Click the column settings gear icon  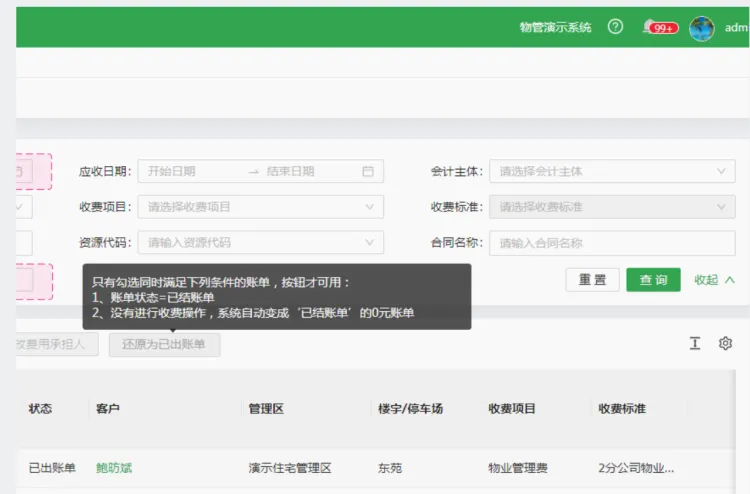725,343
